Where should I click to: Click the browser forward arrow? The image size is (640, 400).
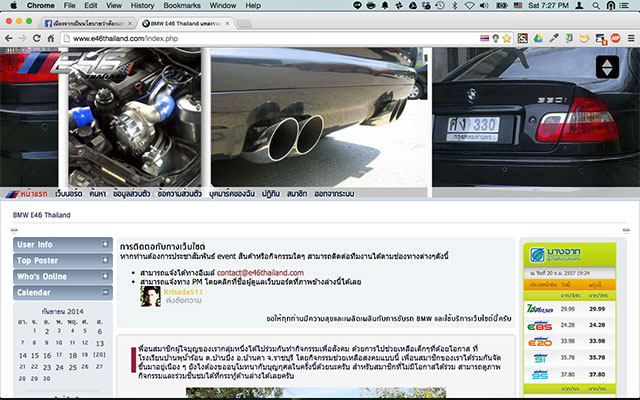coord(23,38)
